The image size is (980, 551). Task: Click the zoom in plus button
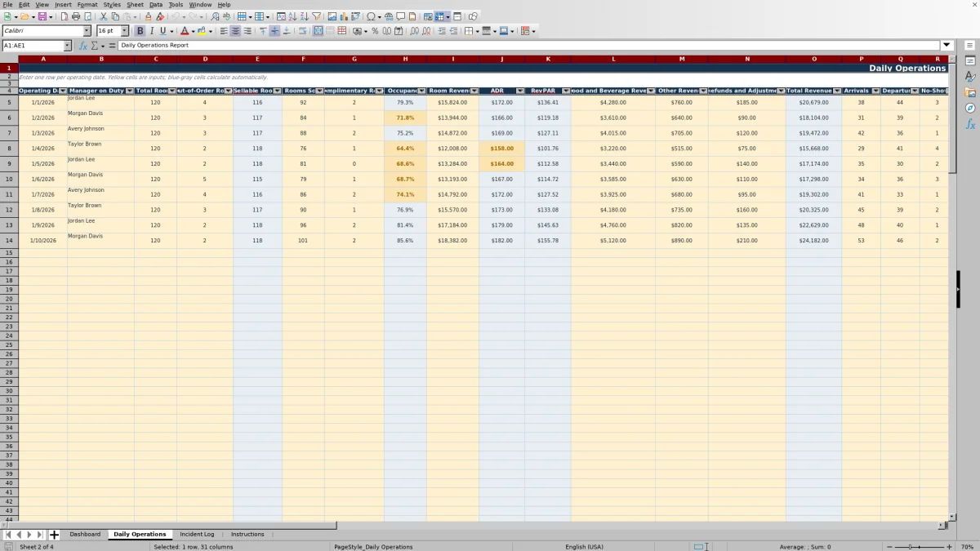pos(947,547)
